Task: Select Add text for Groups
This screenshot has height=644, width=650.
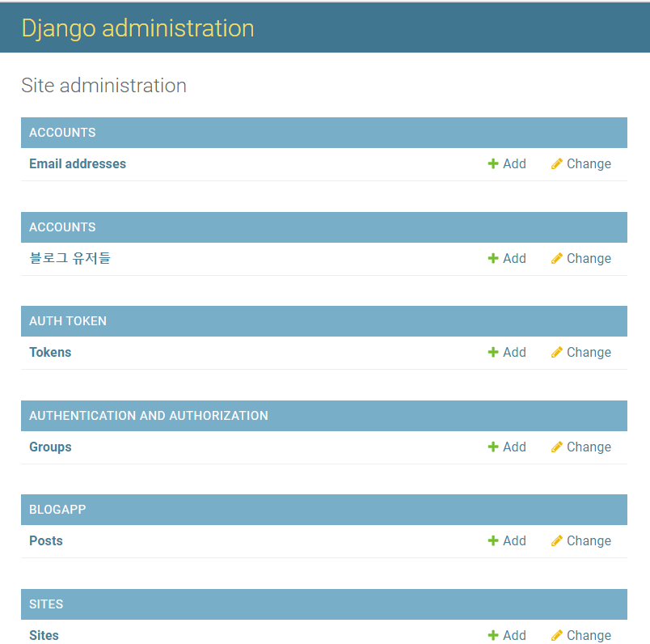Action: tap(514, 447)
